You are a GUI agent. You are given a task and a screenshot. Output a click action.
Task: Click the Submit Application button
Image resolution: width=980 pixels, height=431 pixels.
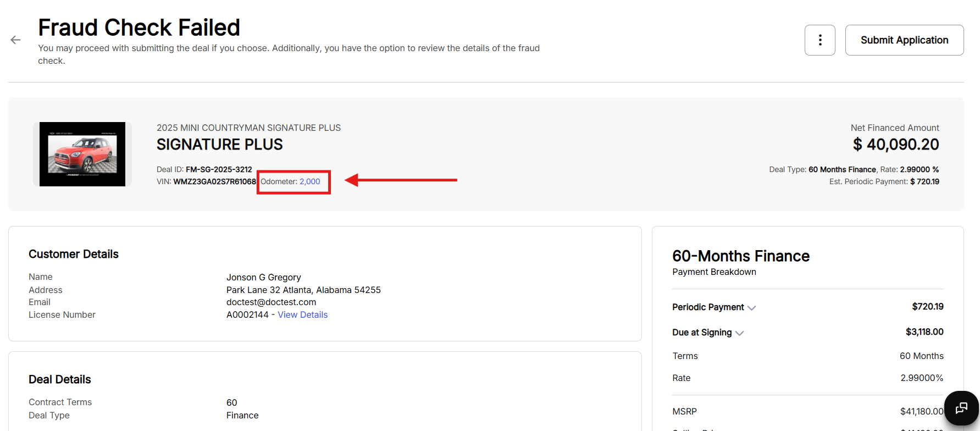(x=904, y=40)
